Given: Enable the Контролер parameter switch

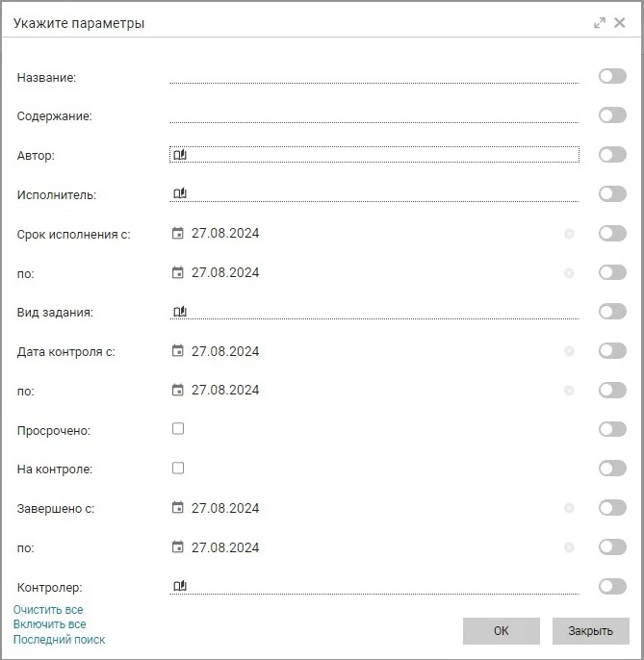Looking at the screenshot, I should [x=612, y=586].
